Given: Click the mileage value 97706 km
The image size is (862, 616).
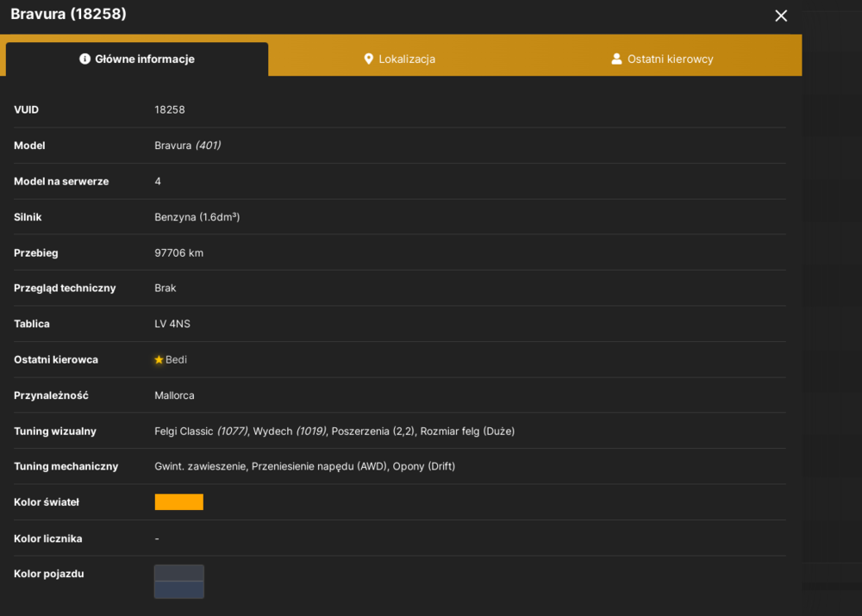Looking at the screenshot, I should pos(178,252).
